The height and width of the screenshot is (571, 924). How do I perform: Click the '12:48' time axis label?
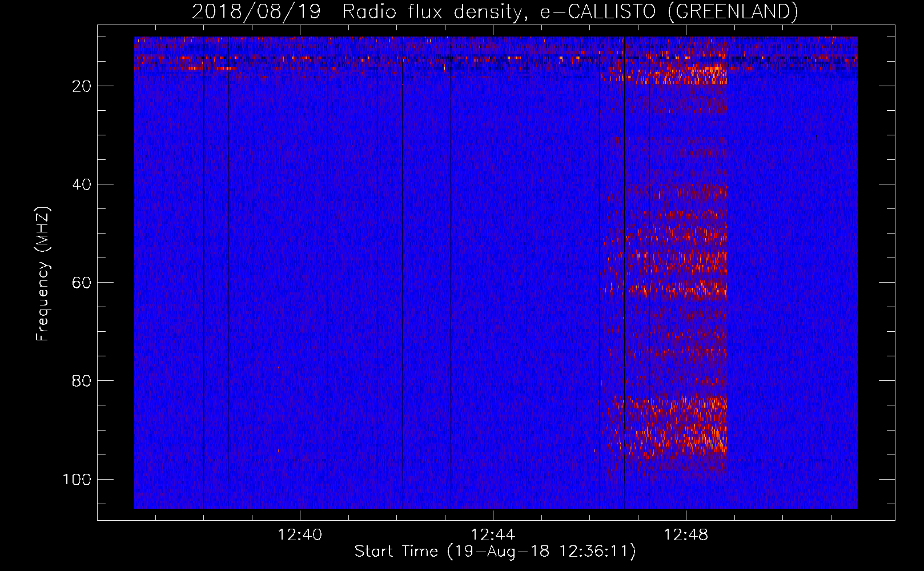tap(686, 535)
